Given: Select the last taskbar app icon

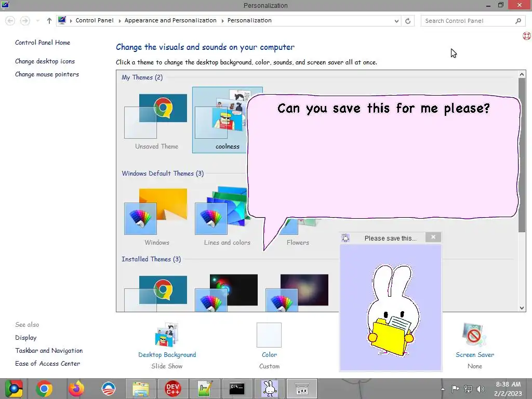Looking at the screenshot, I should coord(302,389).
